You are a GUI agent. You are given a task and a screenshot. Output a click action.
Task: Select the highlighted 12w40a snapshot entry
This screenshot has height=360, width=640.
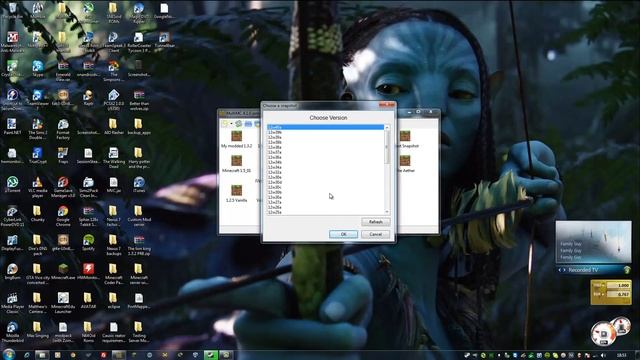click(325, 127)
